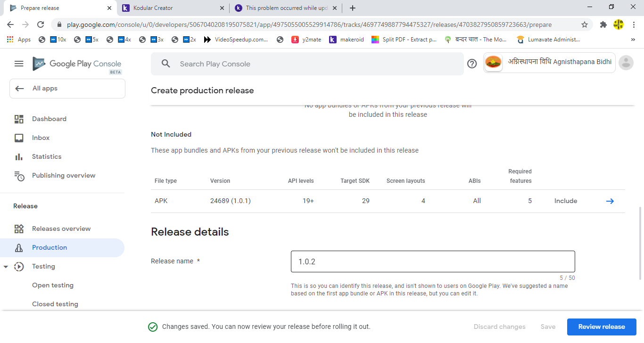The image size is (644, 343).
Task: Click Include for the APK row
Action: pyautogui.click(x=565, y=201)
